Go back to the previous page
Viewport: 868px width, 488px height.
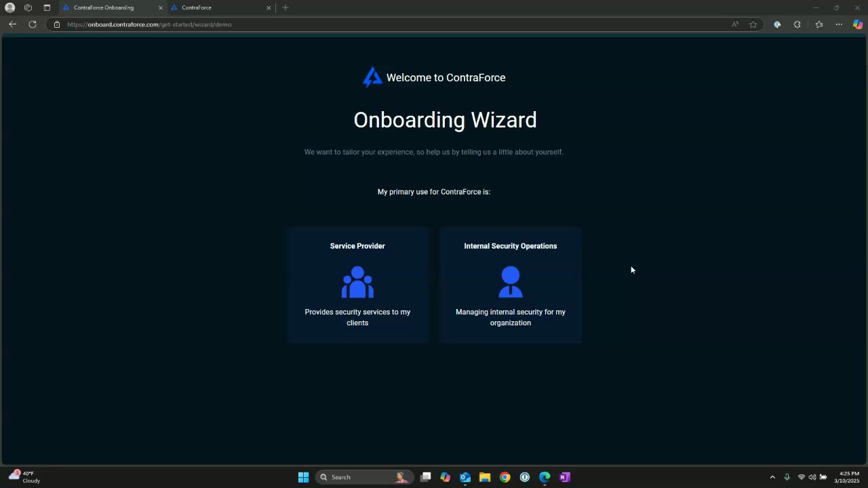[x=12, y=24]
